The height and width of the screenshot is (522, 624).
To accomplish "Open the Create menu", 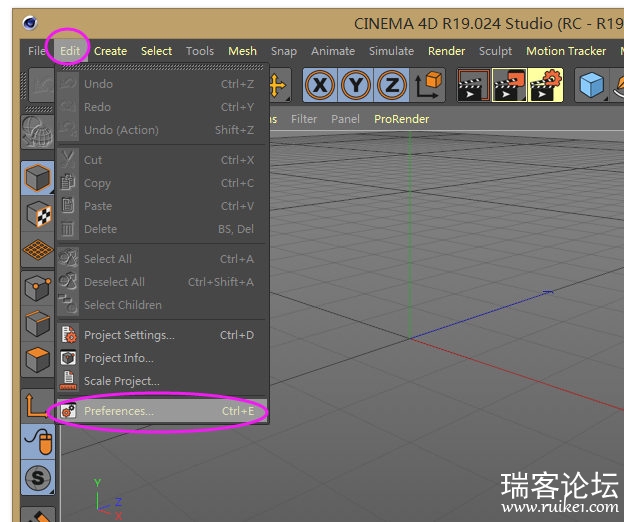I will [x=110, y=51].
